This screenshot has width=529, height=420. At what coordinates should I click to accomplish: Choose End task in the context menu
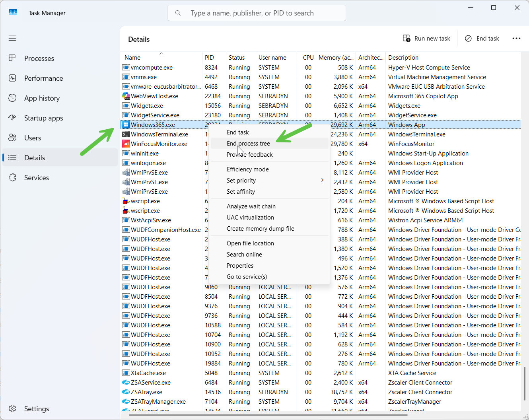(x=270, y=132)
